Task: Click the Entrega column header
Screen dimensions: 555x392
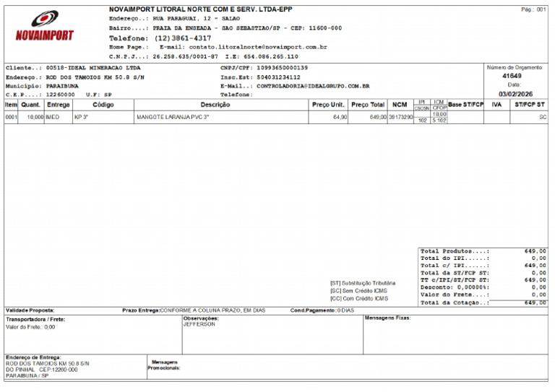Action: [x=59, y=105]
